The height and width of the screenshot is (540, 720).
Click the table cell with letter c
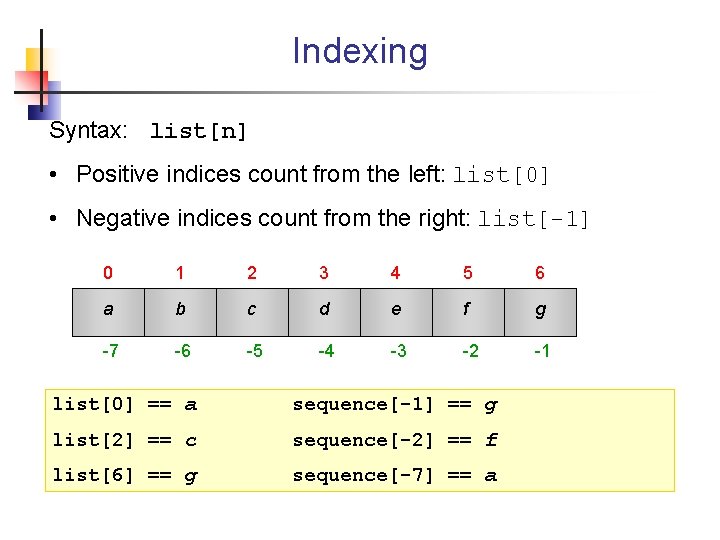tap(252, 310)
